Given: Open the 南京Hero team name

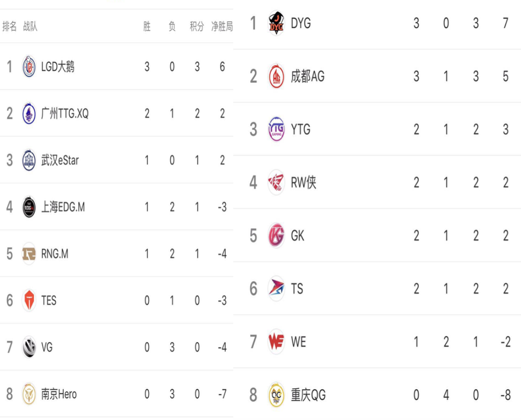Looking at the screenshot, I should coord(59,394).
